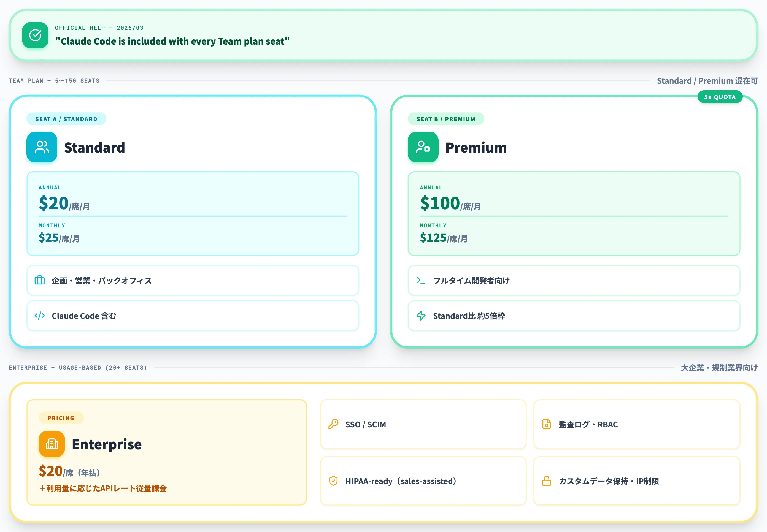
Task: Click the 監査ログ・RBAC text
Action: [x=588, y=424]
